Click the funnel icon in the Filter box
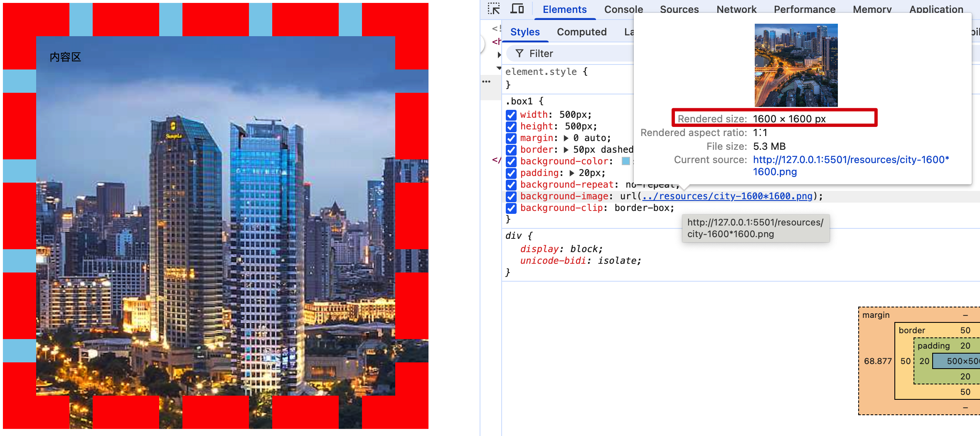Image resolution: width=980 pixels, height=436 pixels. tap(520, 53)
